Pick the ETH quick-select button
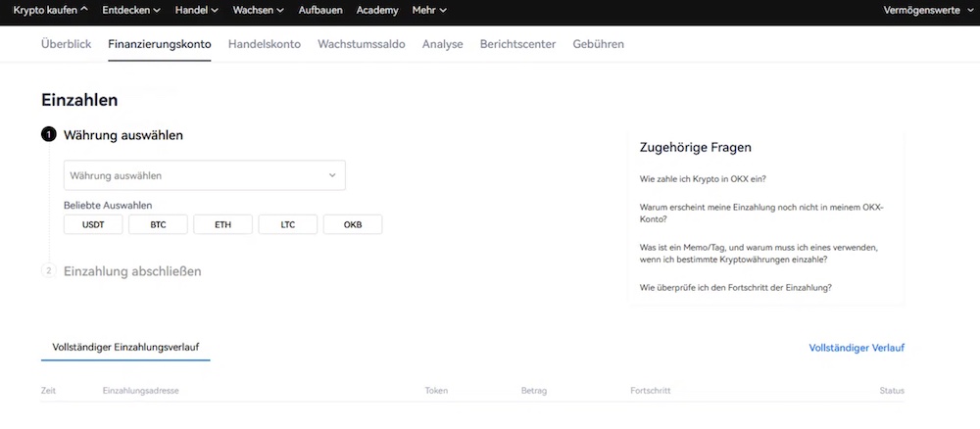980x429 pixels. [x=223, y=225]
